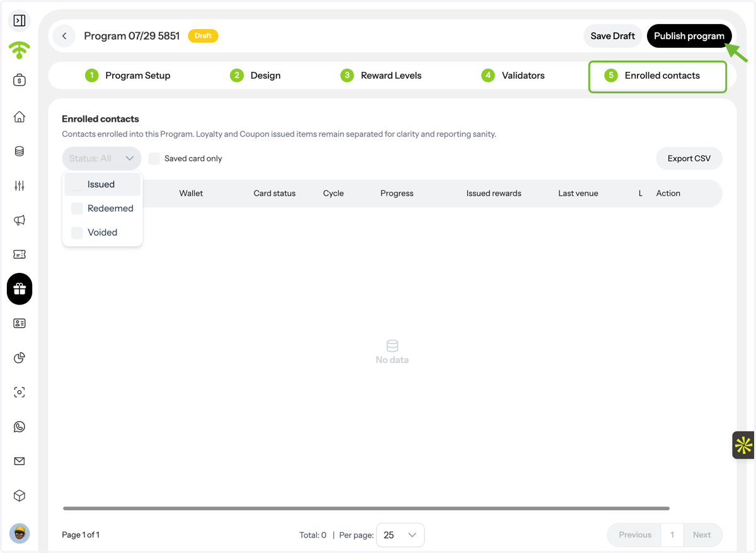Go to Home via the sidebar house icon
This screenshot has height=553, width=756.
[x=20, y=117]
